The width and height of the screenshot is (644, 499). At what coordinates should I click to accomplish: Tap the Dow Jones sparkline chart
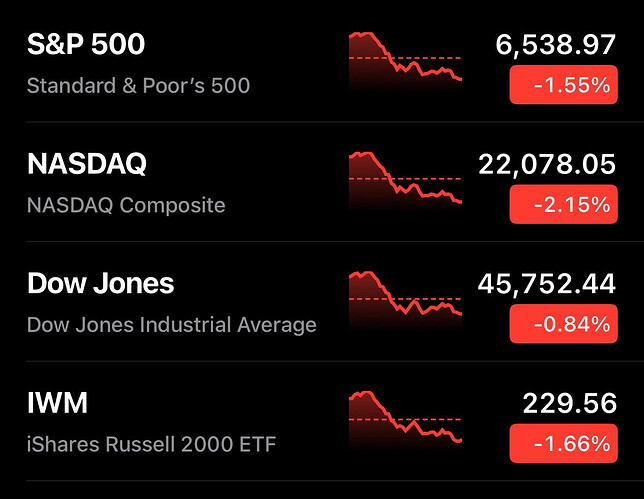405,302
